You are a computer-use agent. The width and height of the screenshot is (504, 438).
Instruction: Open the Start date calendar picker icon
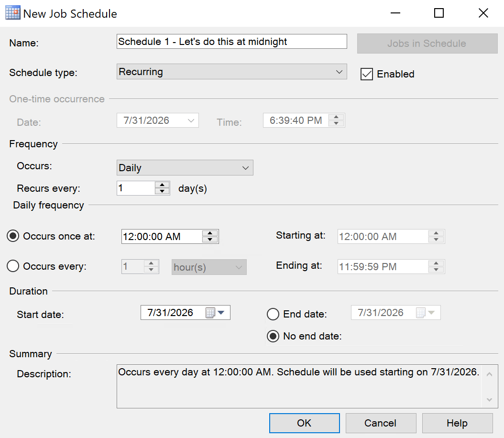coord(210,313)
